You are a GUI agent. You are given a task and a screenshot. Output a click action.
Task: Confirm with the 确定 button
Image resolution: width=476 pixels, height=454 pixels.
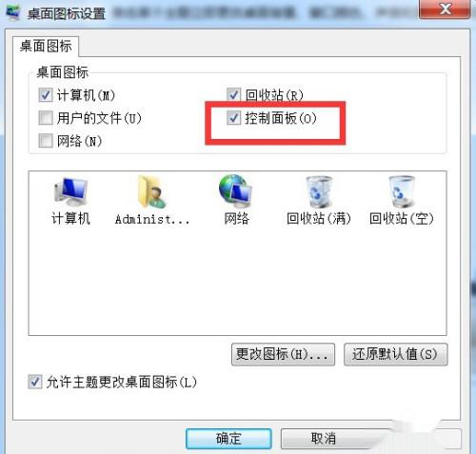coord(228,439)
